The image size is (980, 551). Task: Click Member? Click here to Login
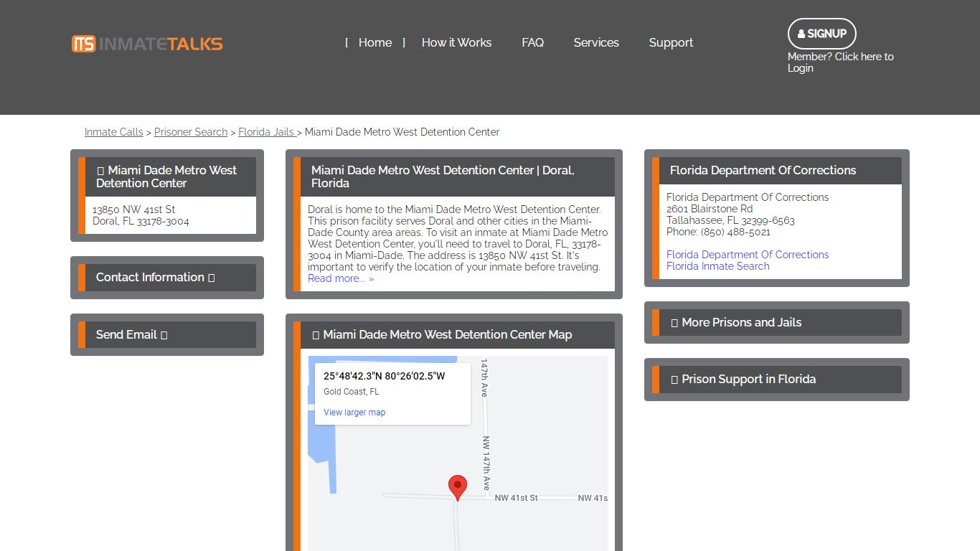point(841,62)
